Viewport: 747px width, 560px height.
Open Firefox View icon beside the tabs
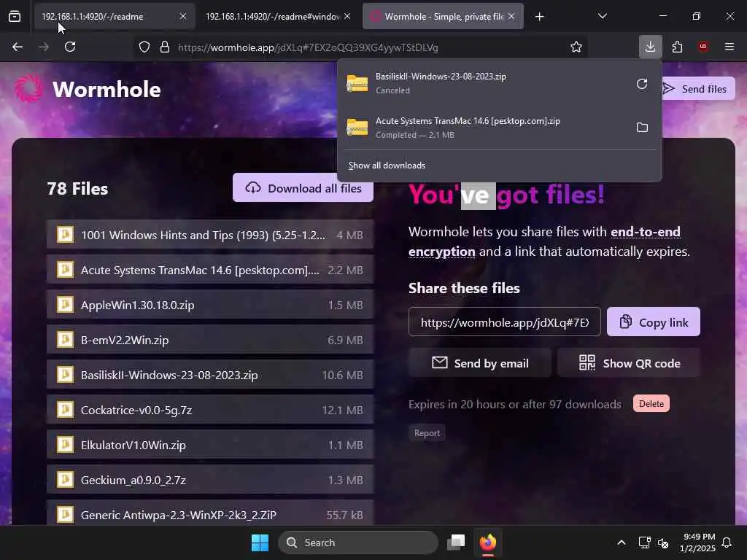[15, 17]
